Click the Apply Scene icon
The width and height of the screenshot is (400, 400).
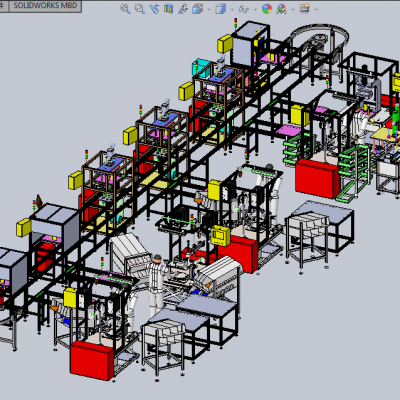point(282,9)
